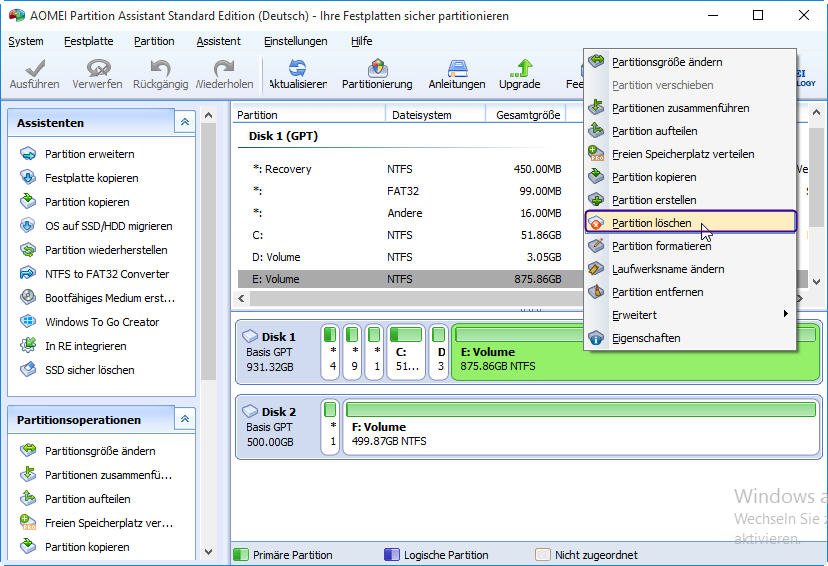The width and height of the screenshot is (828, 566).
Task: Choose Partition kopieren in context menu
Action: pyautogui.click(x=691, y=177)
